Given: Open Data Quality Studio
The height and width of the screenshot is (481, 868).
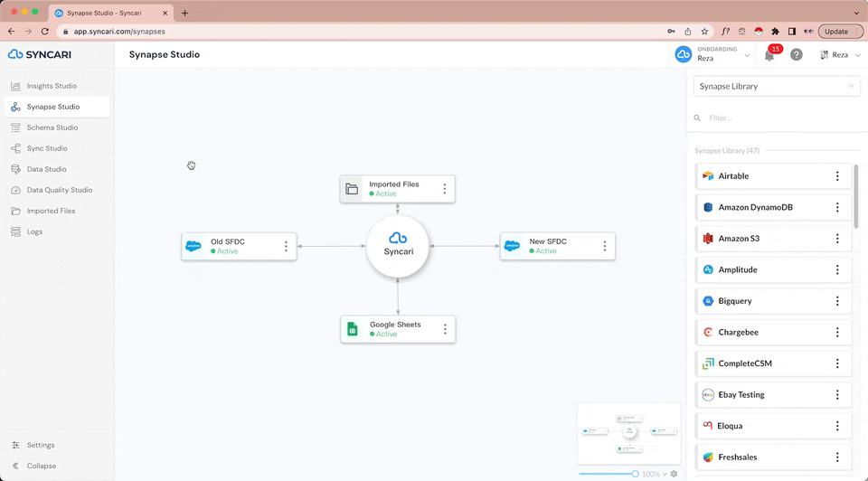Looking at the screenshot, I should 60,190.
